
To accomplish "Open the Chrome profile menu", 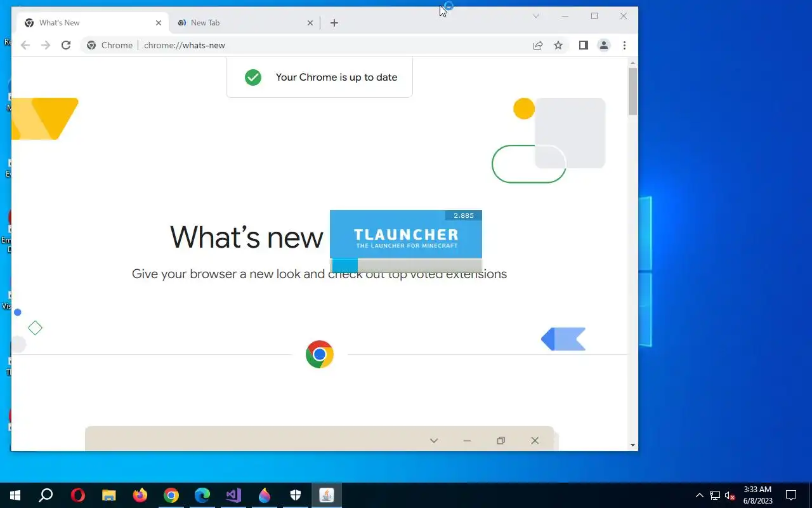I will pos(604,45).
